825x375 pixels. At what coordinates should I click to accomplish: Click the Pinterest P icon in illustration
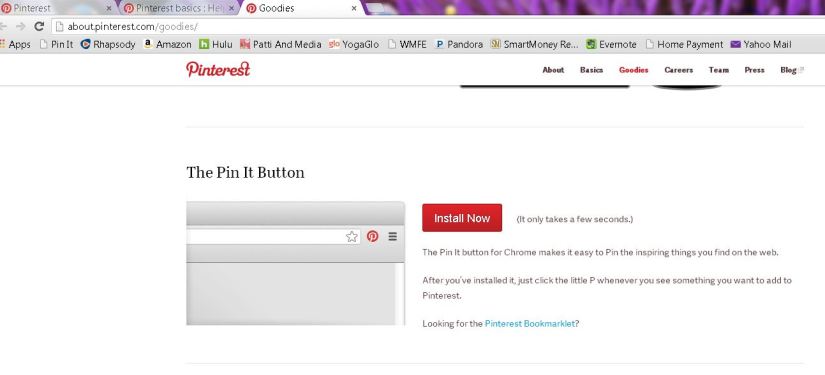[x=373, y=236]
